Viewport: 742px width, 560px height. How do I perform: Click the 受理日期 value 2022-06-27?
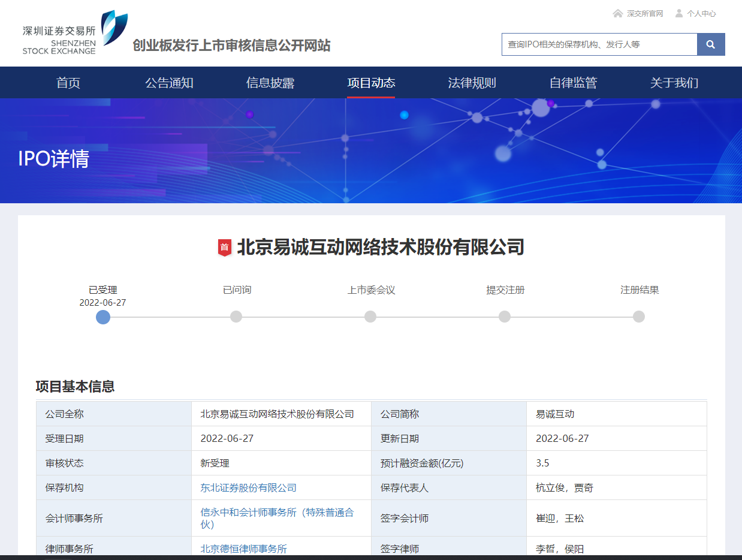[227, 438]
